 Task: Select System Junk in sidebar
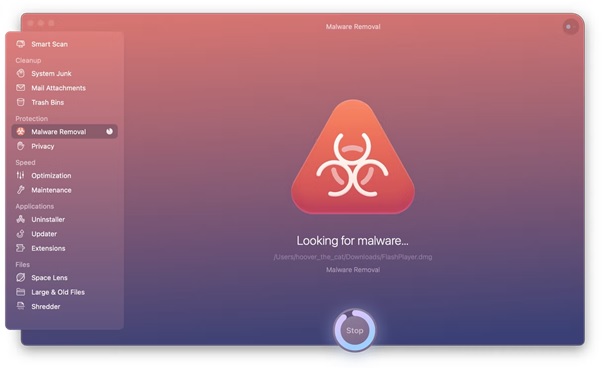[x=64, y=73]
